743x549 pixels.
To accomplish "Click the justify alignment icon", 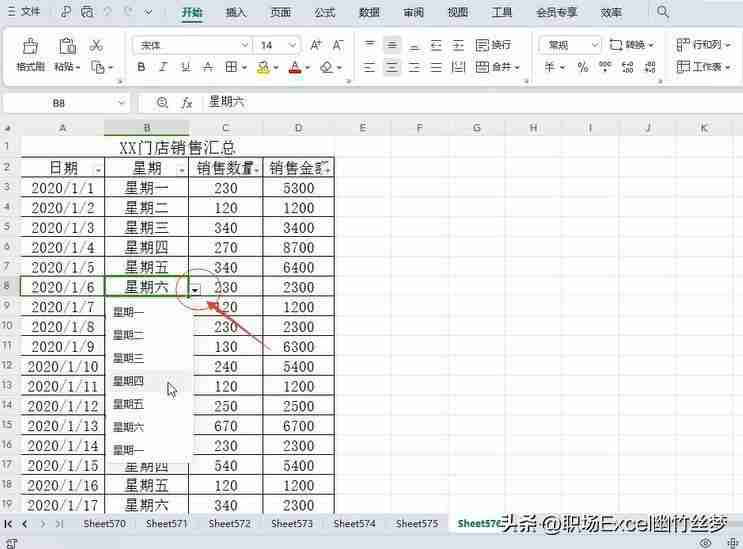I will 436,67.
